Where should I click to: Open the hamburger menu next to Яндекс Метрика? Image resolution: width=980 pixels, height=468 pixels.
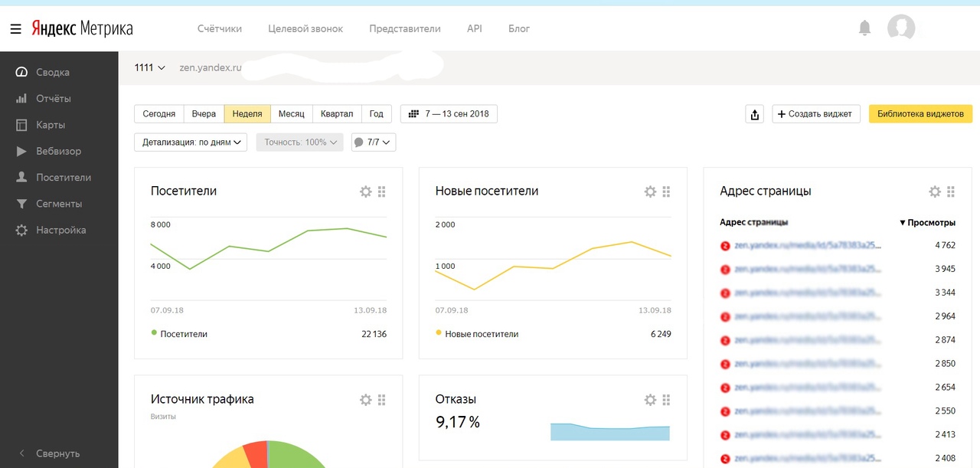coord(15,29)
